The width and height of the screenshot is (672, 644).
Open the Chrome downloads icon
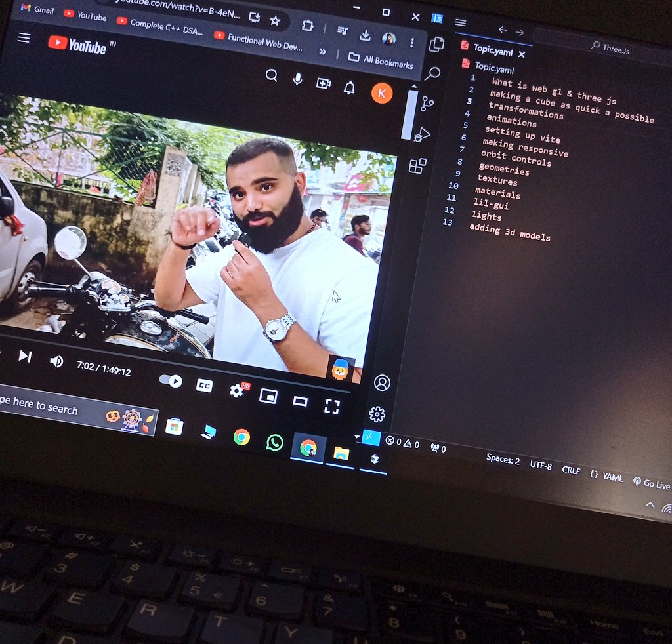pyautogui.click(x=365, y=35)
